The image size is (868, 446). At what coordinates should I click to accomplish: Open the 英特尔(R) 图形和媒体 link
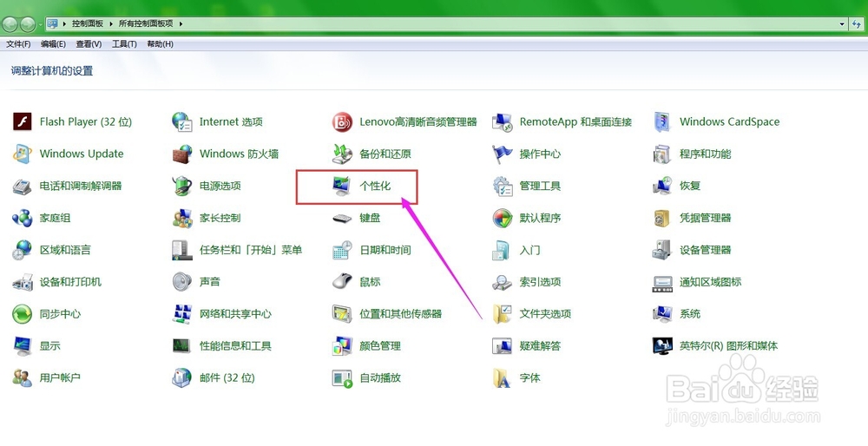pyautogui.click(x=728, y=346)
